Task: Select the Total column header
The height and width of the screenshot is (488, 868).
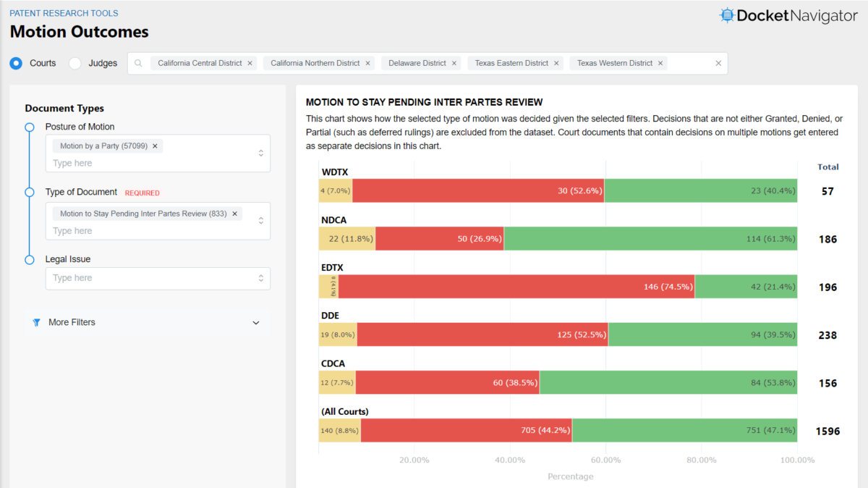Action: (827, 167)
